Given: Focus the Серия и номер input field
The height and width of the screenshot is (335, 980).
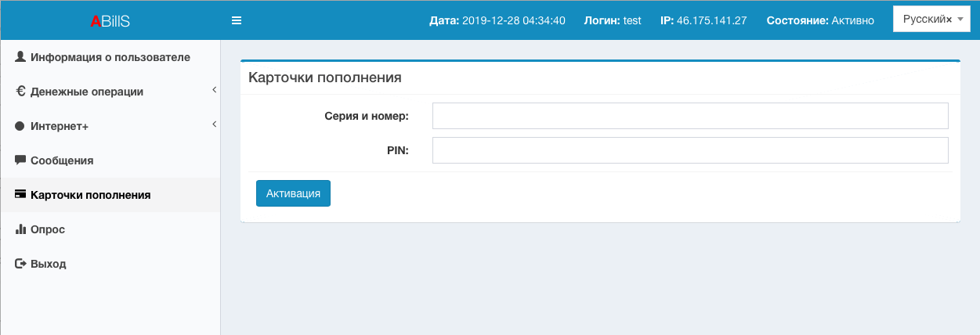Looking at the screenshot, I should [x=690, y=116].
